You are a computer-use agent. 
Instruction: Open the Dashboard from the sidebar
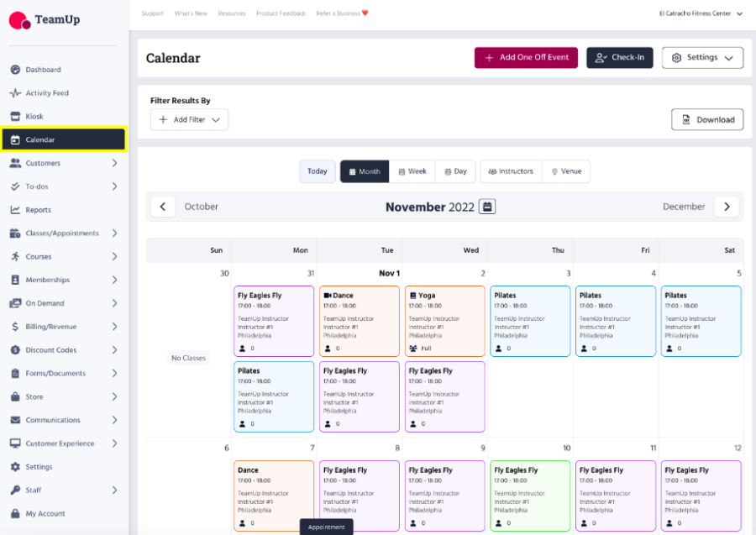click(40, 70)
